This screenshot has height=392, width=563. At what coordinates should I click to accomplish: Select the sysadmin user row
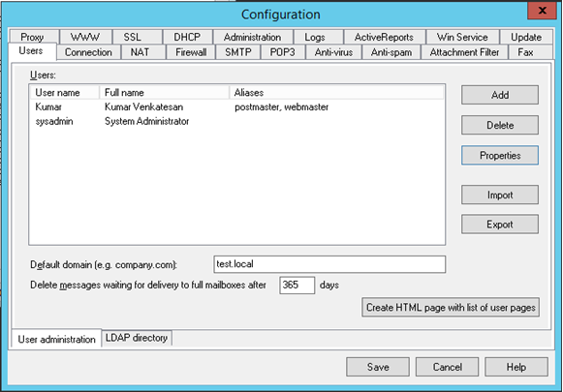click(237, 121)
